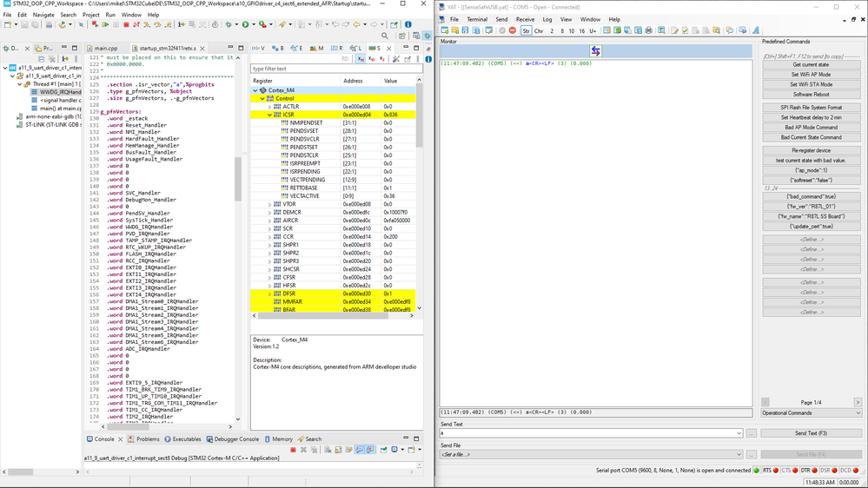
Task: Switch to Memory tab in bottom panel
Action: click(x=278, y=439)
